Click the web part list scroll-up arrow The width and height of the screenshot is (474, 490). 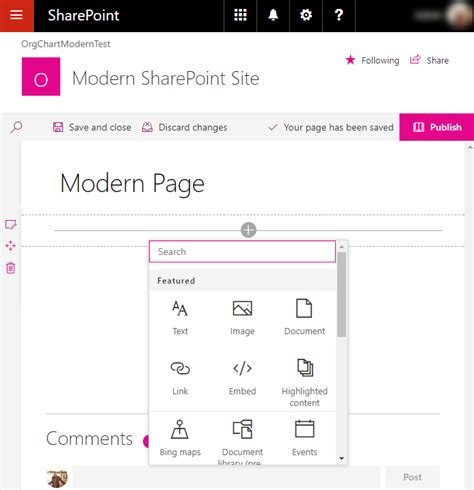pos(341,247)
